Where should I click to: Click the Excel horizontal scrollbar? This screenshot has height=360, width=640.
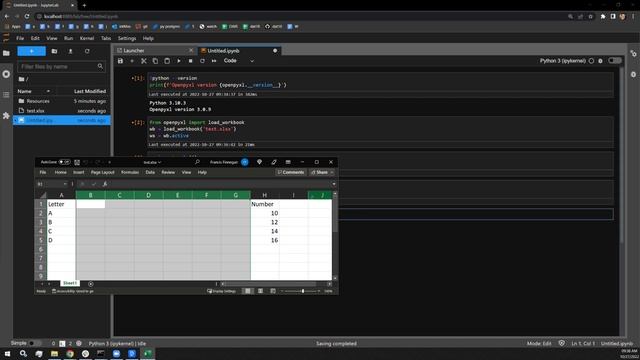269,284
